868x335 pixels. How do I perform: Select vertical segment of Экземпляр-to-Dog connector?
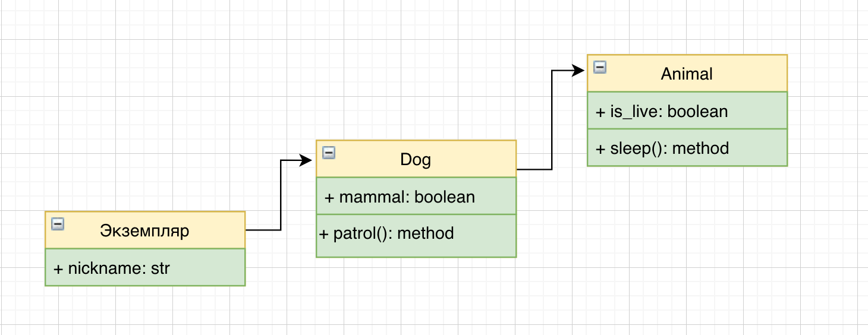pyautogui.click(x=281, y=195)
